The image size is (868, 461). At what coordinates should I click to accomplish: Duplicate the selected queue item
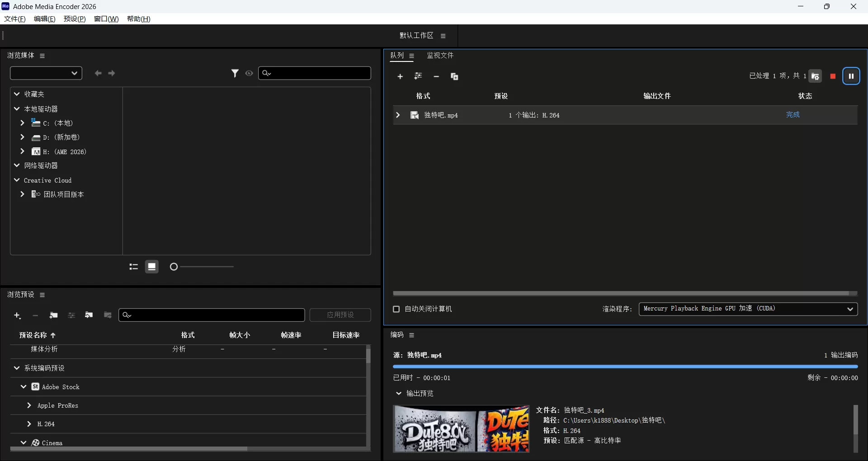click(x=454, y=76)
